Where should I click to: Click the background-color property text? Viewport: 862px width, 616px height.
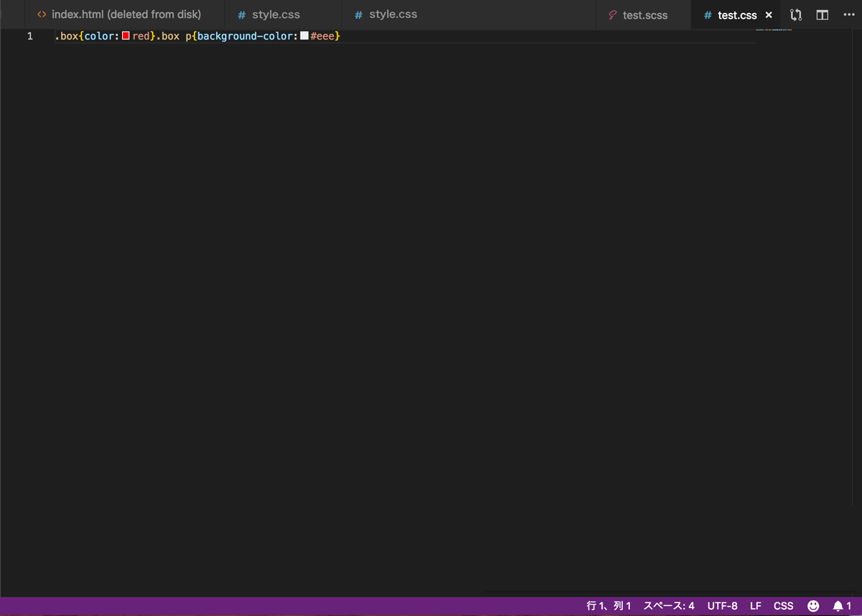point(245,36)
